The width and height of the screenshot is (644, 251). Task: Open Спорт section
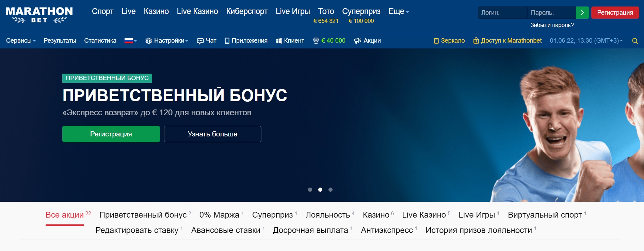102,11
